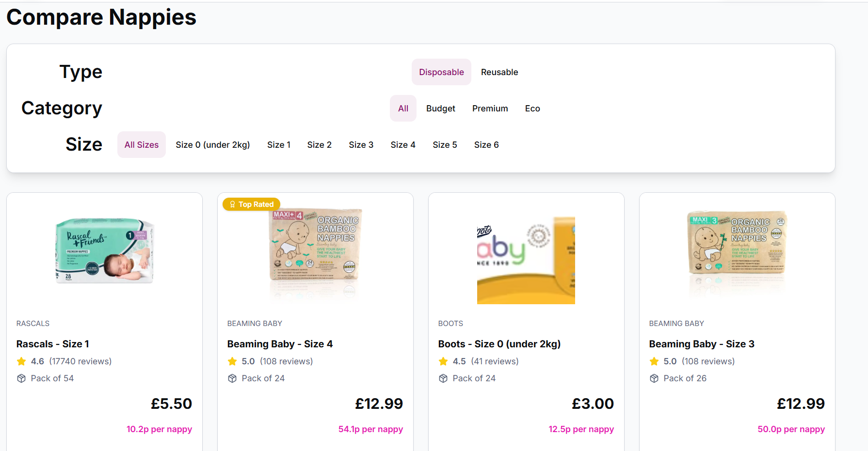The height and width of the screenshot is (451, 868).
Task: Click the 54.1p per nappy text
Action: click(370, 429)
